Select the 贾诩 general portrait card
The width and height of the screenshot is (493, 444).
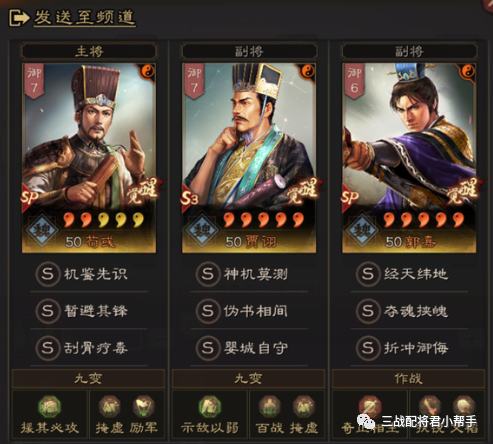pyautogui.click(x=249, y=158)
